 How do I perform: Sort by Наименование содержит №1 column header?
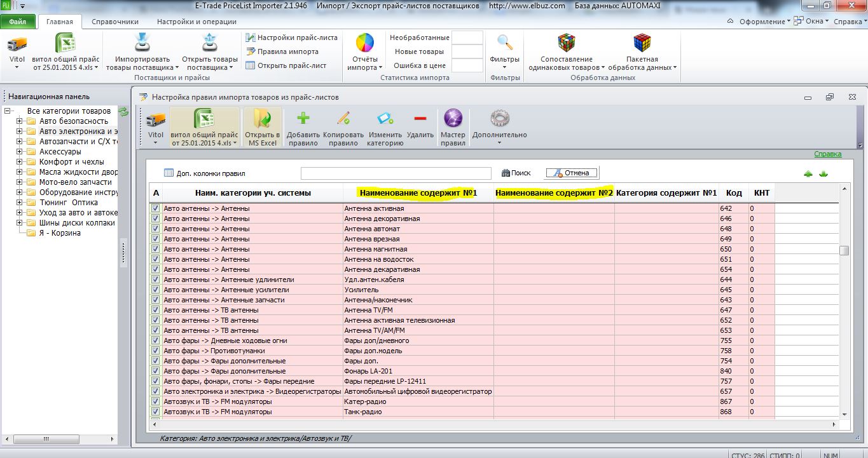tap(418, 193)
